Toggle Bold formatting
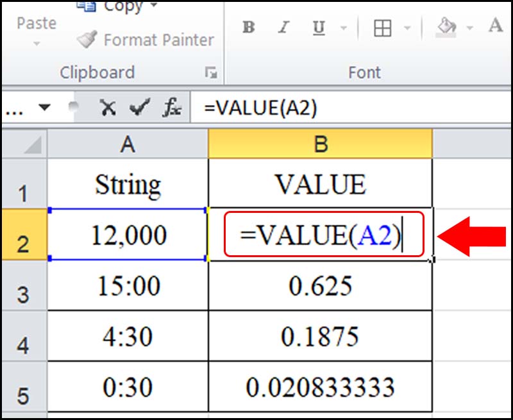Viewport: 513px width, 420px height. [249, 27]
